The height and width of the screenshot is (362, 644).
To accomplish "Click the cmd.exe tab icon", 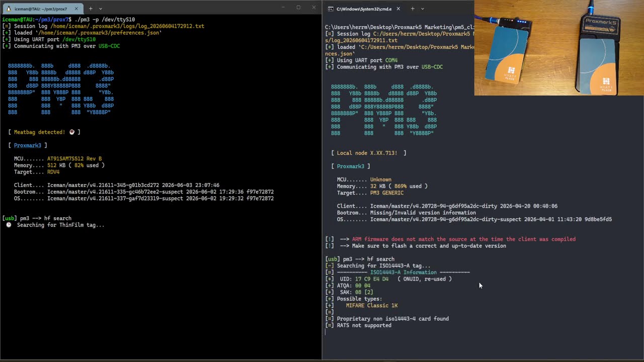I will click(331, 9).
